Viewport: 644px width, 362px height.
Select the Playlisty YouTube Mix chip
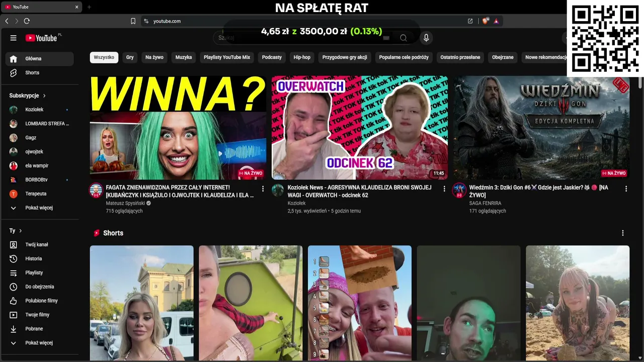click(227, 57)
